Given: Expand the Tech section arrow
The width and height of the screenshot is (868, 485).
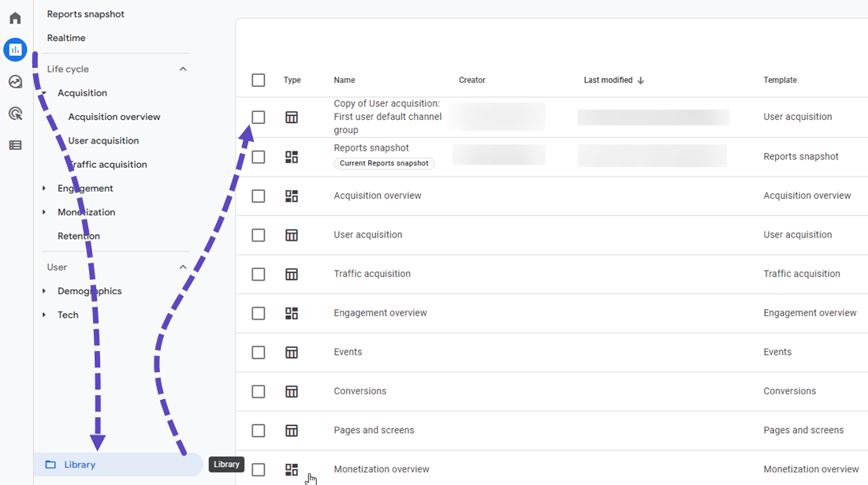Looking at the screenshot, I should pyautogui.click(x=44, y=315).
